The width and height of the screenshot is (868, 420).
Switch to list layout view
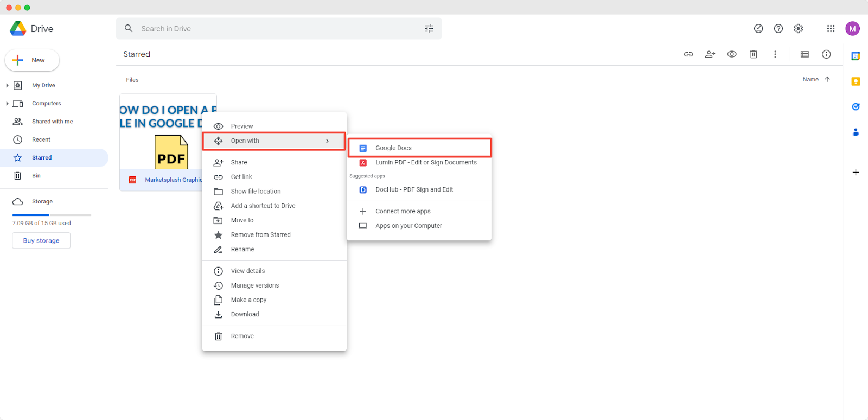coord(805,54)
